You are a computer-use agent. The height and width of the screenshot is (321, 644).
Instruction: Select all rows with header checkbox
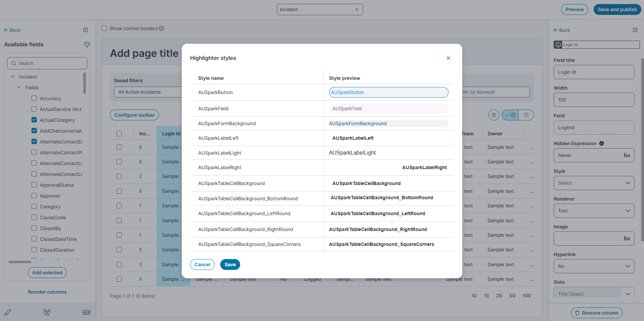tap(119, 134)
